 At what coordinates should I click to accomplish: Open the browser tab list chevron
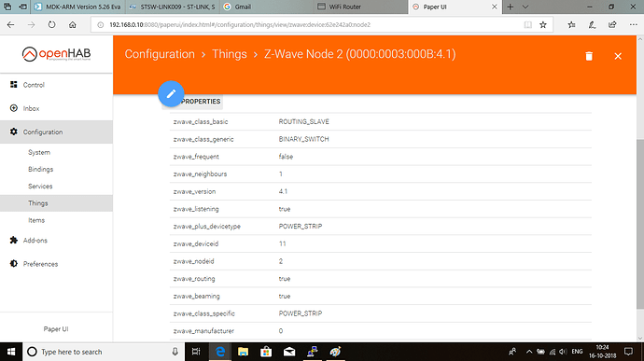[525, 7]
